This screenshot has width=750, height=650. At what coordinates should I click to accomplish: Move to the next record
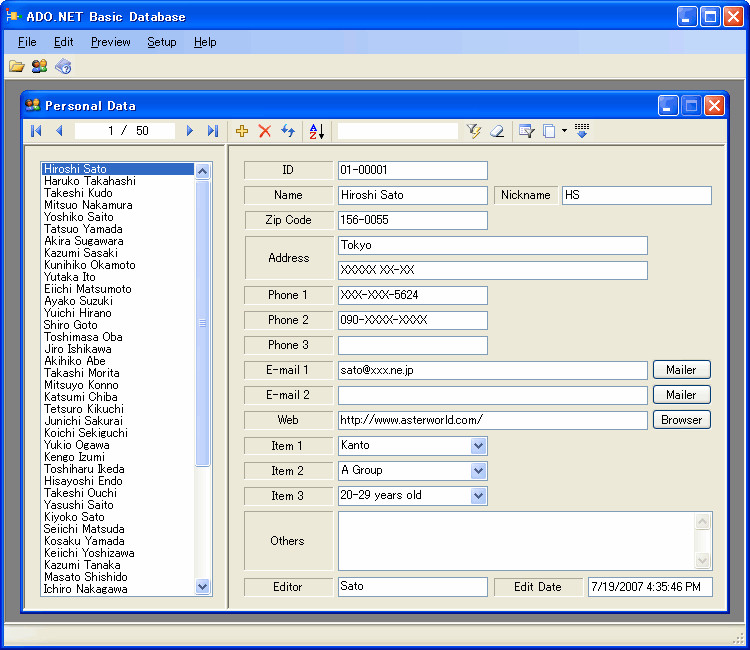tap(190, 131)
